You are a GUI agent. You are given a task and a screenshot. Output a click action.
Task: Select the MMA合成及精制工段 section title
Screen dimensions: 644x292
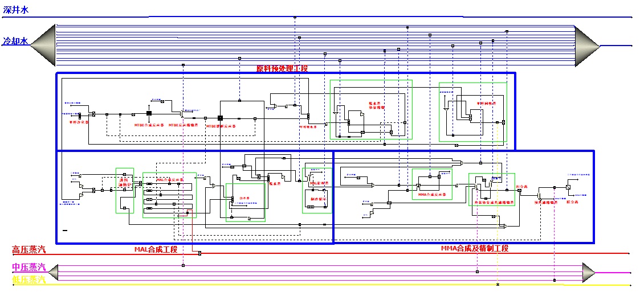coord(475,248)
